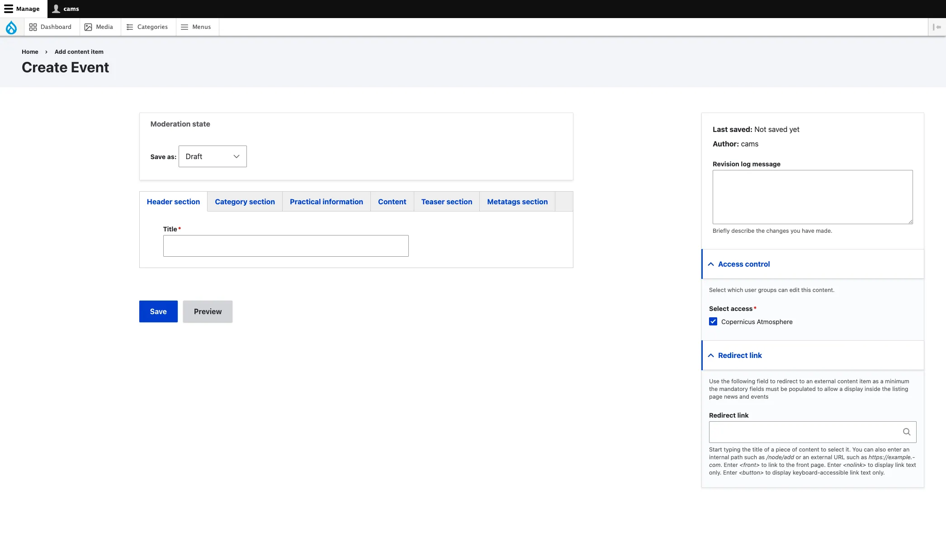Follow the Home breadcrumb link
946x560 pixels.
point(30,52)
